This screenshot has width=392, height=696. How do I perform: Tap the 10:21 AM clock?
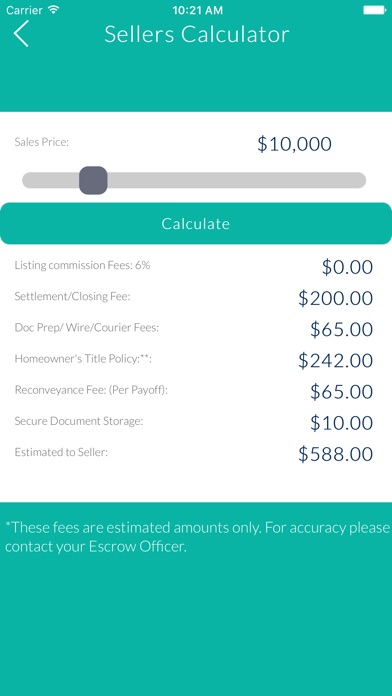(x=196, y=10)
